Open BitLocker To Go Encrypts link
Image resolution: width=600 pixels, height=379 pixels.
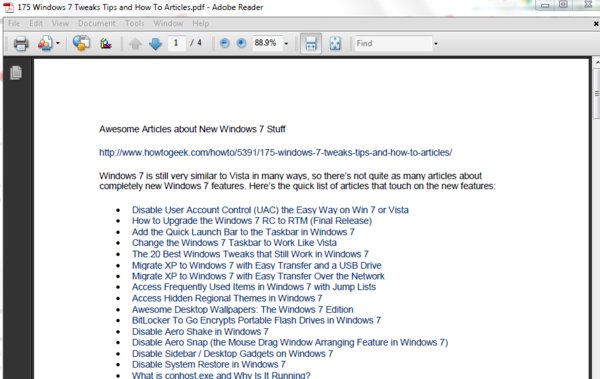[256, 320]
